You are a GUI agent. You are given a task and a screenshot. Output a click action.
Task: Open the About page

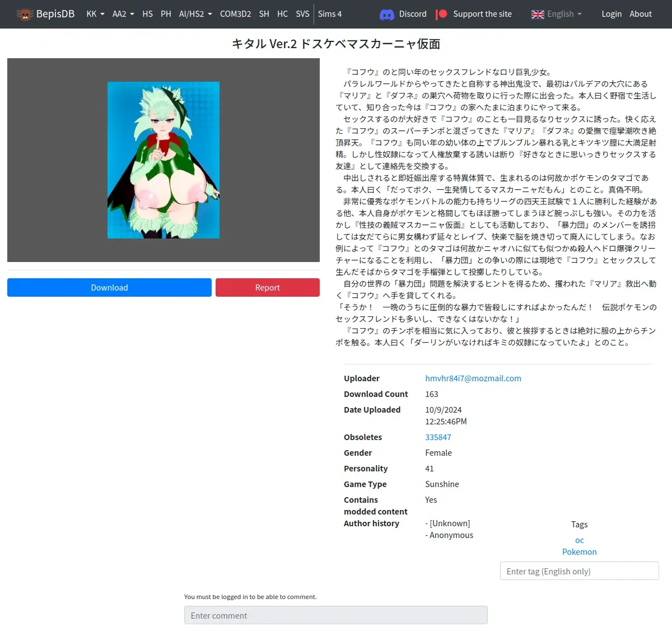pyautogui.click(x=641, y=14)
